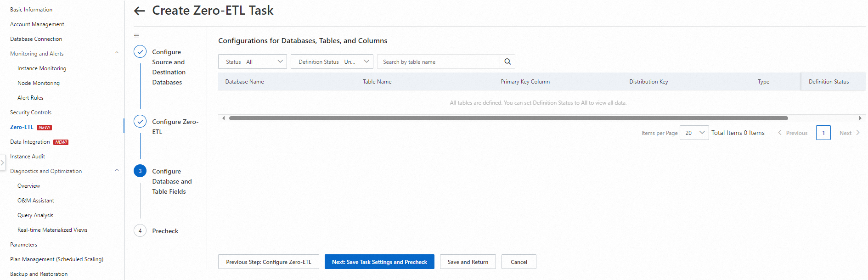Open Data Integration in the sidebar
Screen dimensions: 868x280
coord(30,142)
